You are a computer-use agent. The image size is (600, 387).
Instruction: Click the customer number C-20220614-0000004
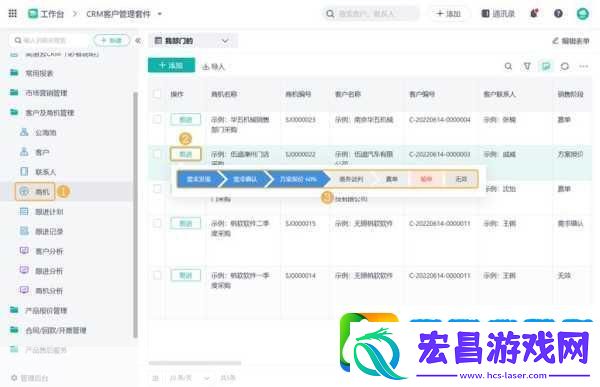pos(439,120)
